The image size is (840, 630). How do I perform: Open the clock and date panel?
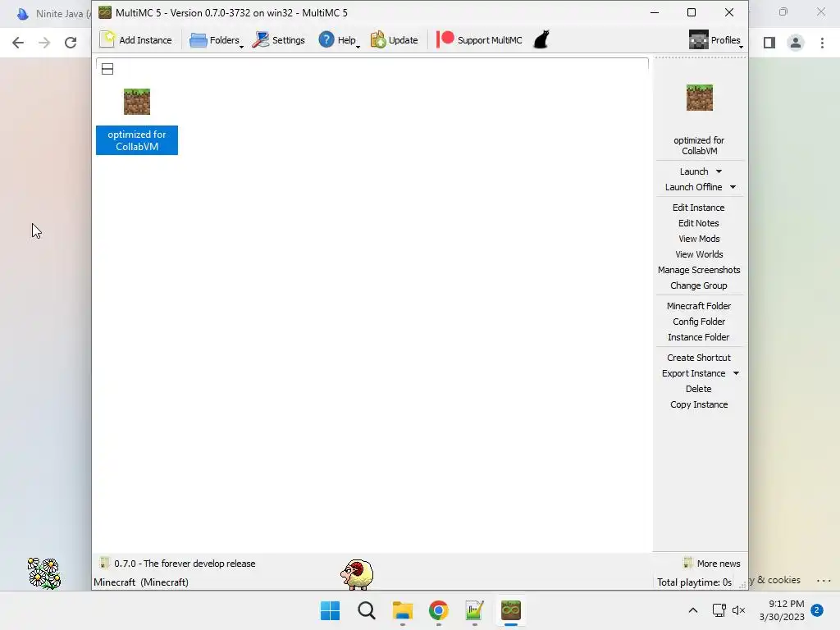782,610
